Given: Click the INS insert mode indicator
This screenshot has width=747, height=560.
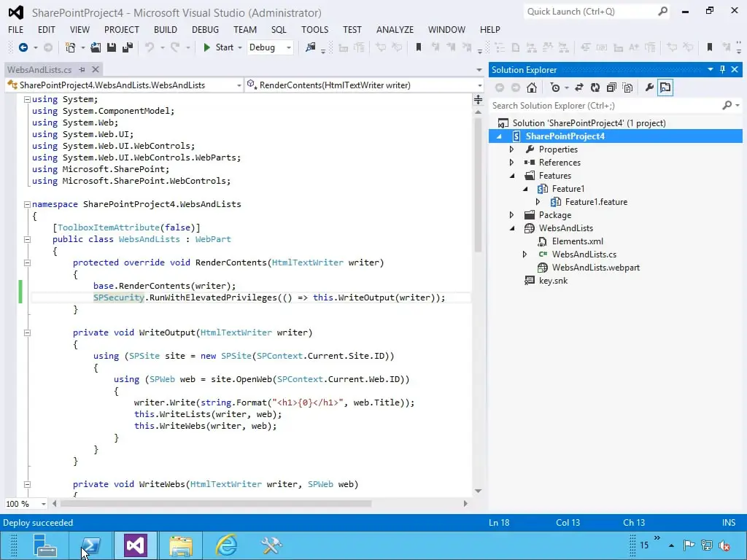Looking at the screenshot, I should [x=729, y=522].
